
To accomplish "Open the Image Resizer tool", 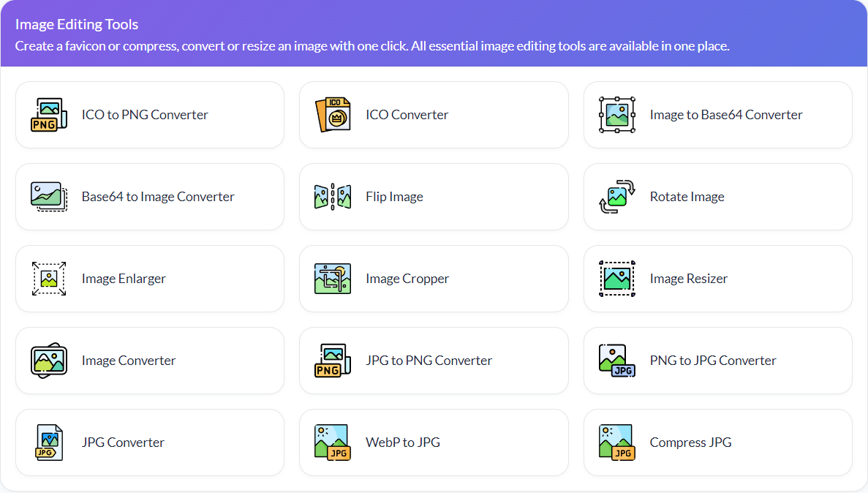I will tap(717, 278).
